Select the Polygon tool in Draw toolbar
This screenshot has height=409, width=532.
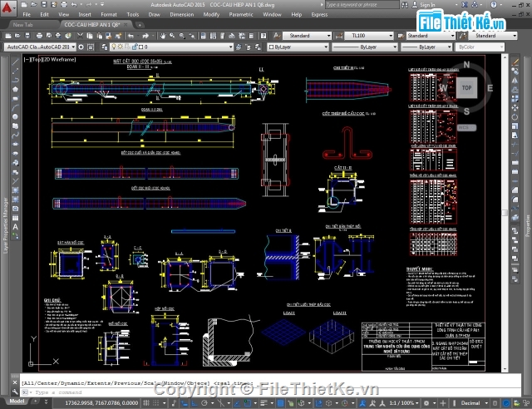coord(15,89)
